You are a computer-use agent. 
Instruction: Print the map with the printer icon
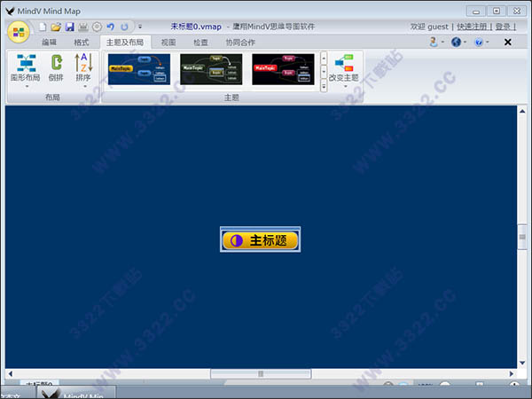[83, 27]
